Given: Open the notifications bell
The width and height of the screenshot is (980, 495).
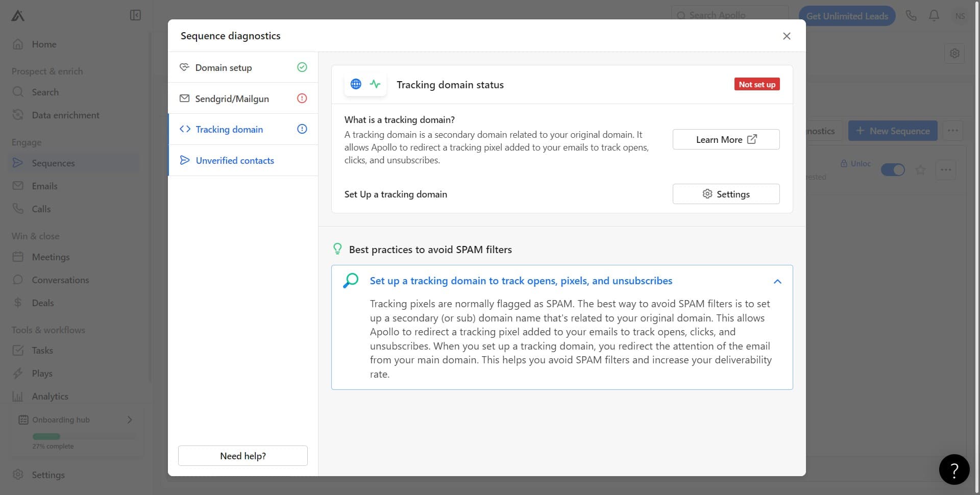Looking at the screenshot, I should [x=934, y=16].
